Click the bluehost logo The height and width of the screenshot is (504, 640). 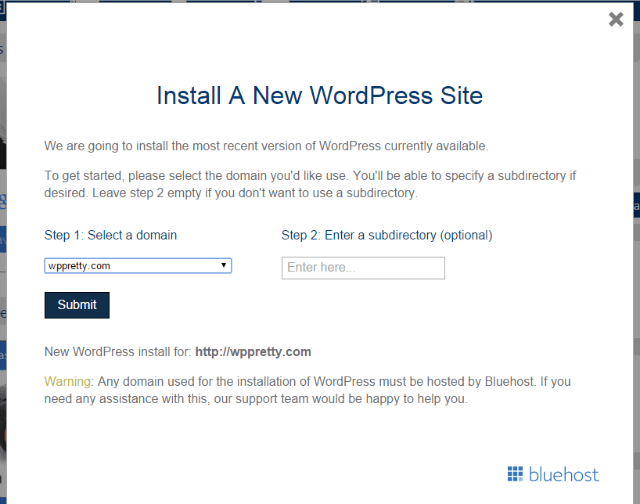tap(553, 474)
